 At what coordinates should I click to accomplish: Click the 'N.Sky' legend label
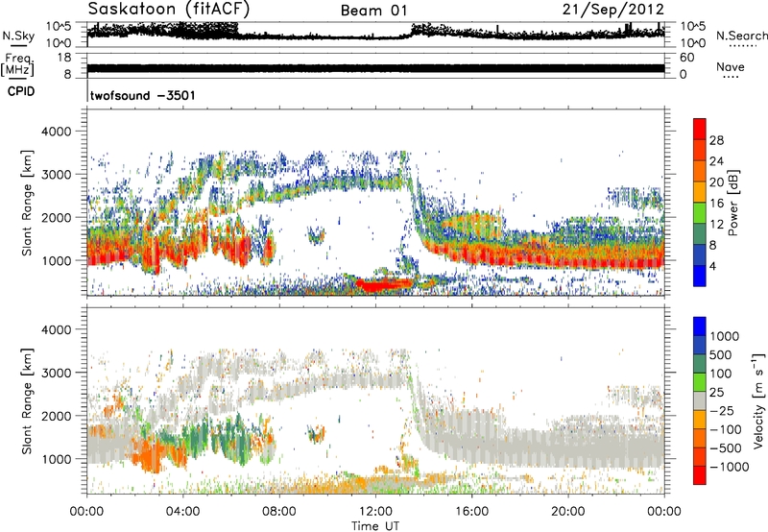(x=18, y=36)
